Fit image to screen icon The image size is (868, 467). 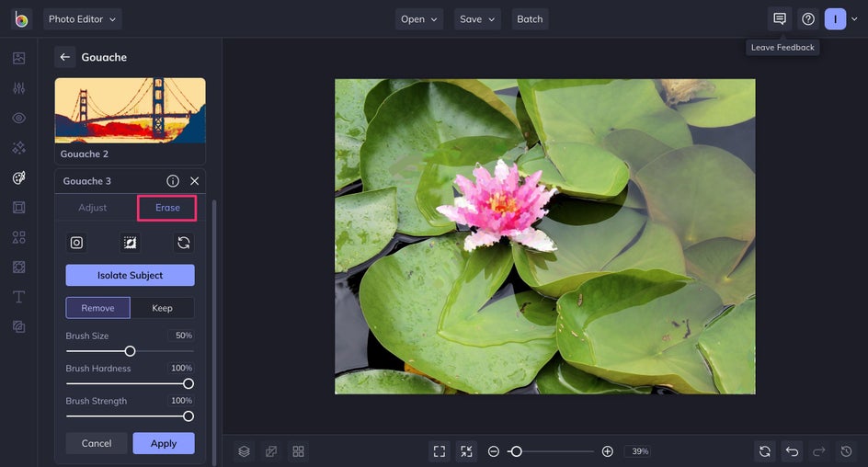click(440, 451)
